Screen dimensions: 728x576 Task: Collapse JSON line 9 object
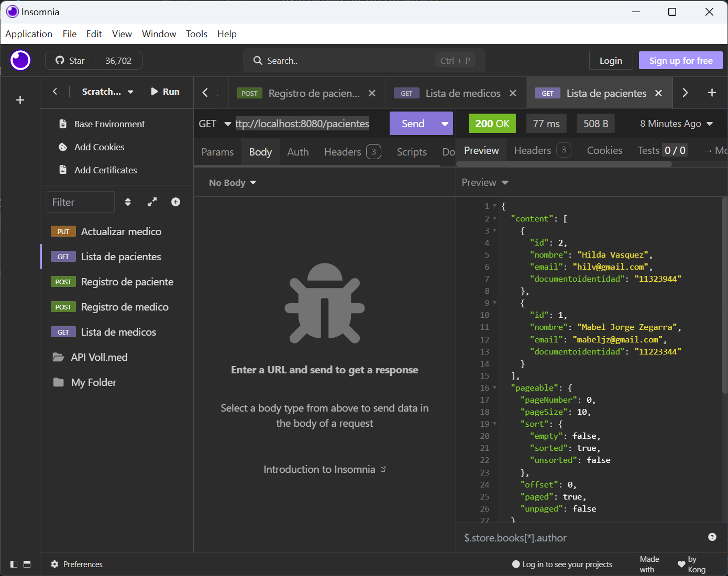pyautogui.click(x=494, y=303)
